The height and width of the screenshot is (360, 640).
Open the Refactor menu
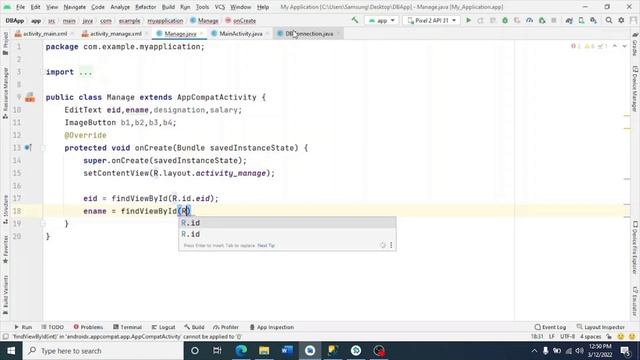point(146,7)
